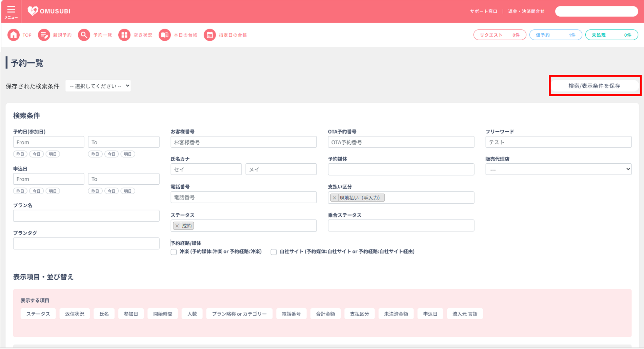Image resolution: width=644 pixels, height=349 pixels.
Task: Click the サポート窓口 link
Action: 483,11
